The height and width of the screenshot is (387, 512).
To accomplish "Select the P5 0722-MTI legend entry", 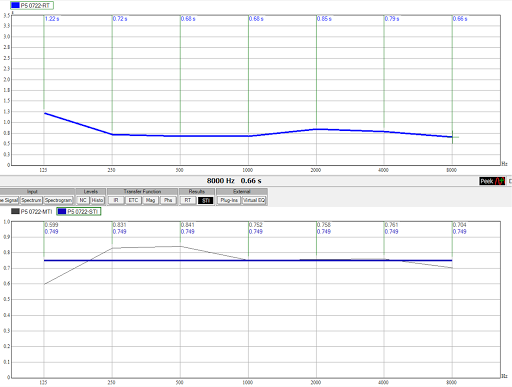I will click(32, 211).
